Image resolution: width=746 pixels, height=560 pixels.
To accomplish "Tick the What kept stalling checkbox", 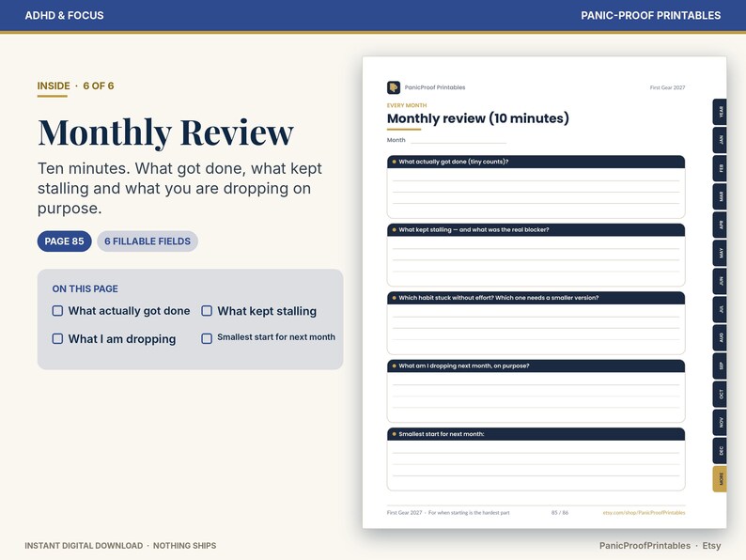I will (207, 311).
